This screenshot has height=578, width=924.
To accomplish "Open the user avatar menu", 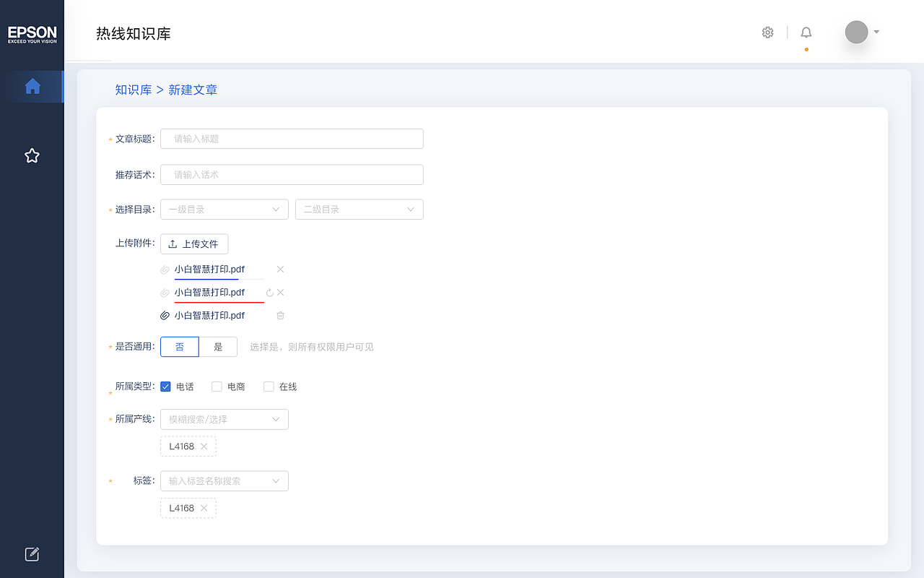I will 857,32.
